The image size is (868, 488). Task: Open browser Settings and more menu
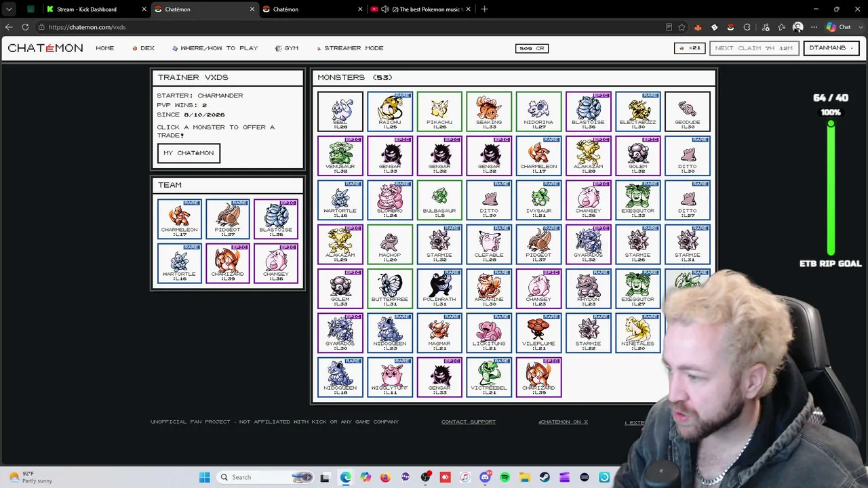[814, 27]
